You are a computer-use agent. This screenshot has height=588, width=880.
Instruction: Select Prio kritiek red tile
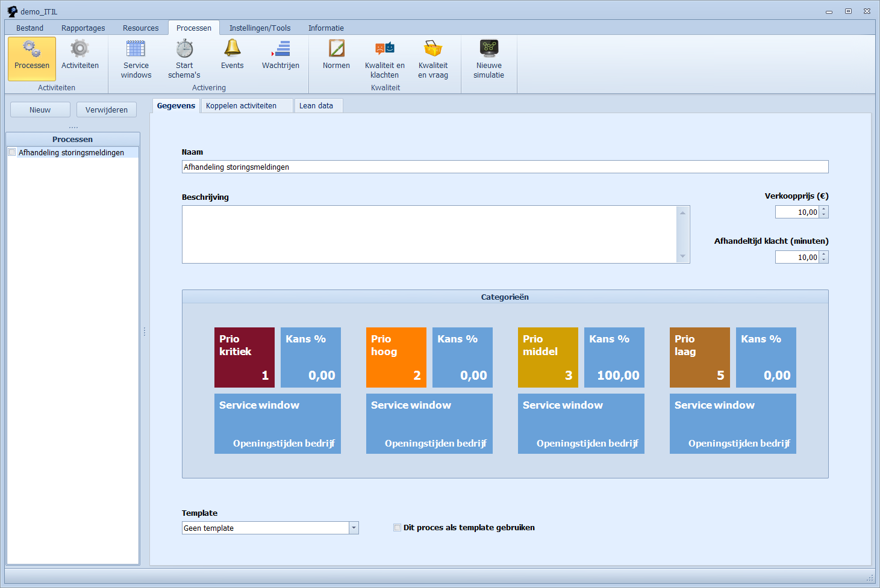[245, 357]
